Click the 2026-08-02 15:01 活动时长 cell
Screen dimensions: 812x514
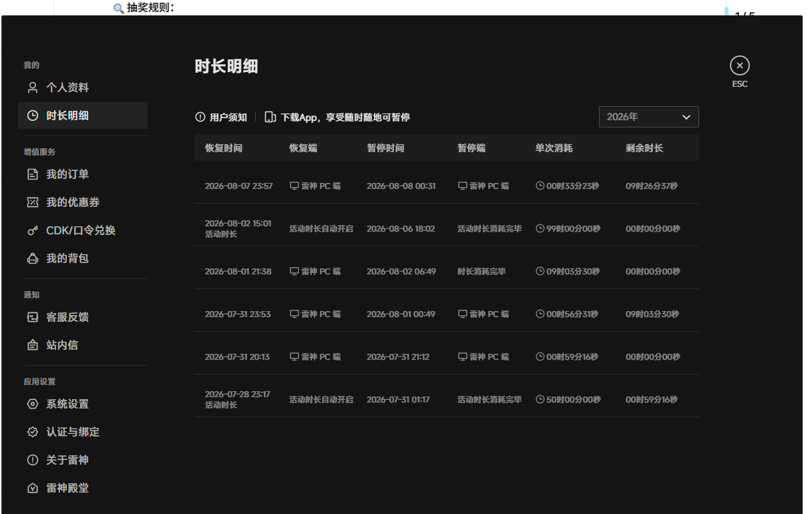point(238,228)
